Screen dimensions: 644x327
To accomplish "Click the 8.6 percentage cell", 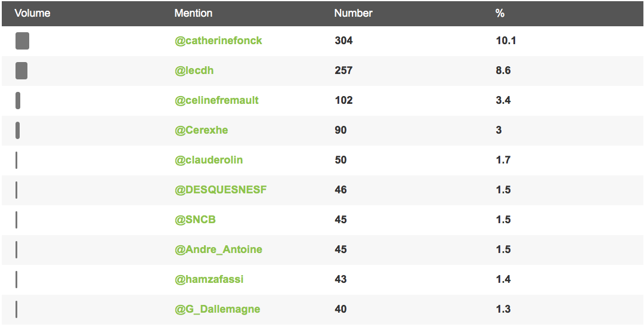I will 503,70.
